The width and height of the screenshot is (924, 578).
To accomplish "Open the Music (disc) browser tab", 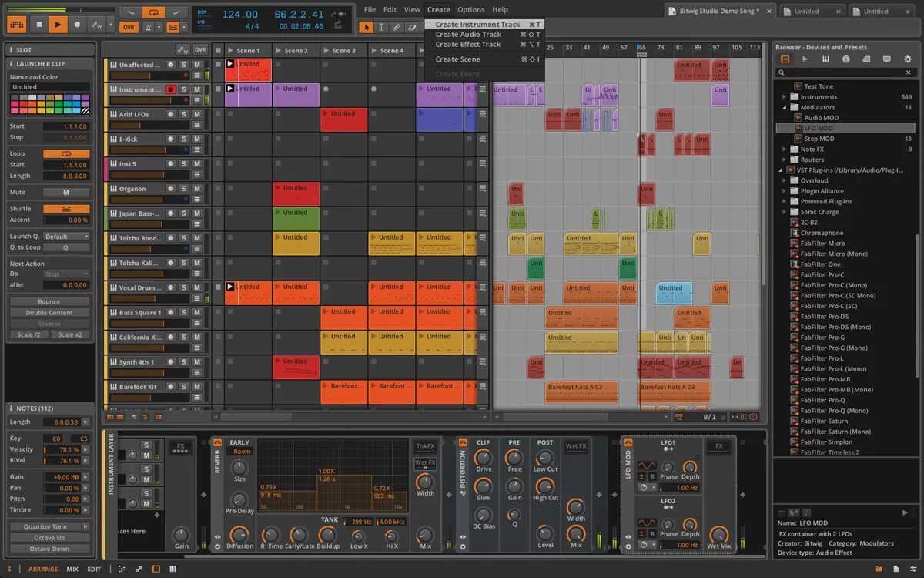I will tap(846, 59).
